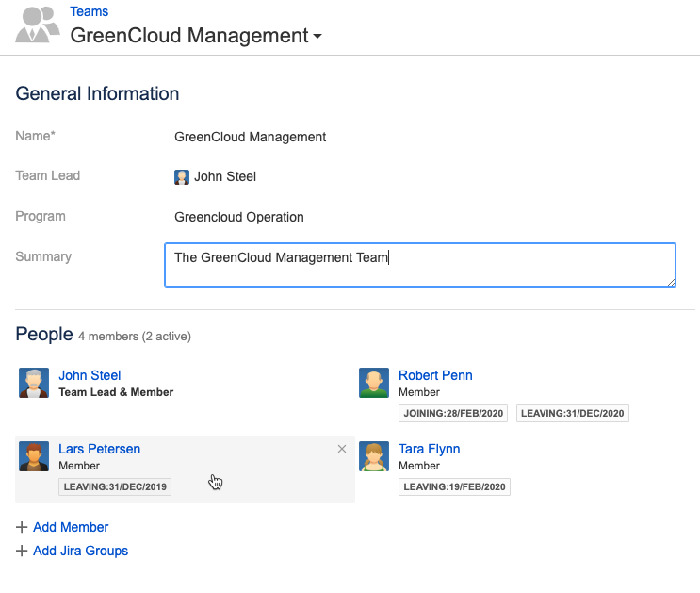
Task: Click the Name field value GreenCloud Management
Action: (x=250, y=137)
